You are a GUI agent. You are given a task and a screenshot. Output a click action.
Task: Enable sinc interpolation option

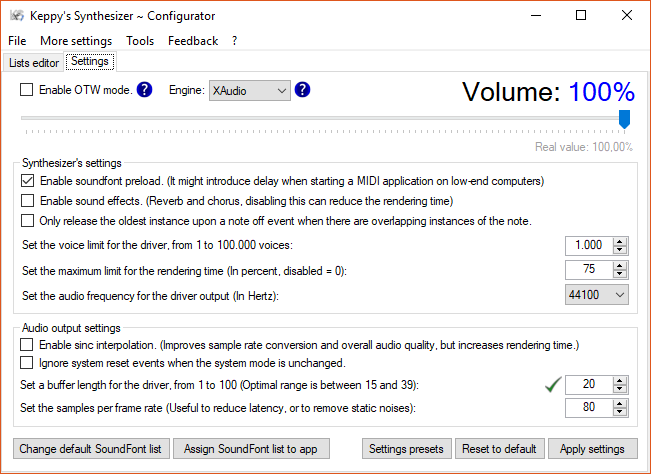[27, 344]
